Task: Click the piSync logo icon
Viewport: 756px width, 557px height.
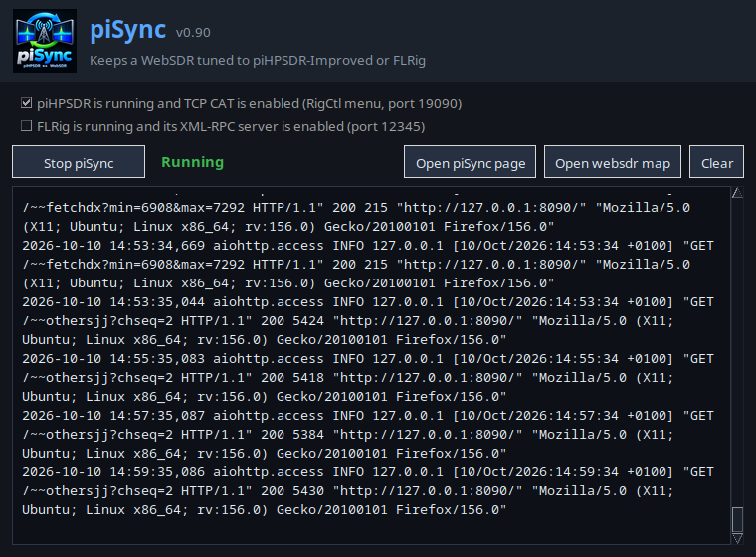Action: [45, 41]
